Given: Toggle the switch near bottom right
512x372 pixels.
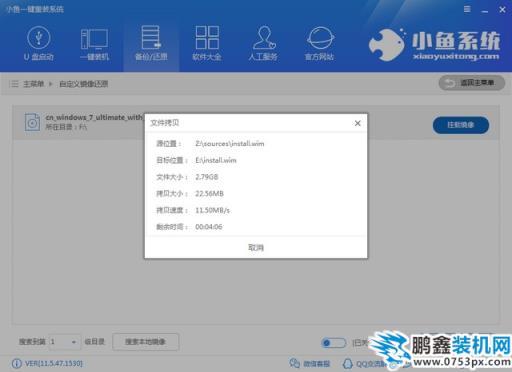Looking at the screenshot, I should (x=334, y=343).
